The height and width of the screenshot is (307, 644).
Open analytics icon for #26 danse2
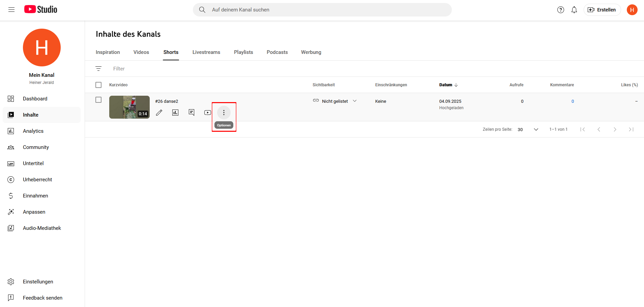pyautogui.click(x=175, y=113)
